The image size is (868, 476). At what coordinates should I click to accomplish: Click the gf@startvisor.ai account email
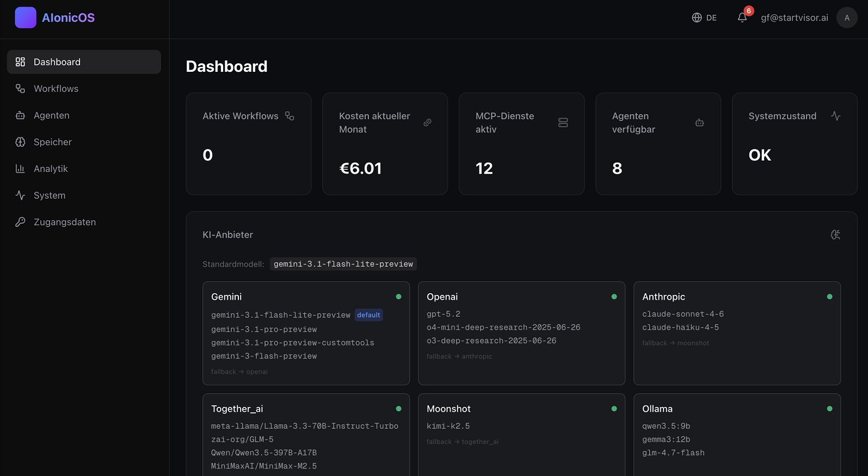(x=794, y=17)
